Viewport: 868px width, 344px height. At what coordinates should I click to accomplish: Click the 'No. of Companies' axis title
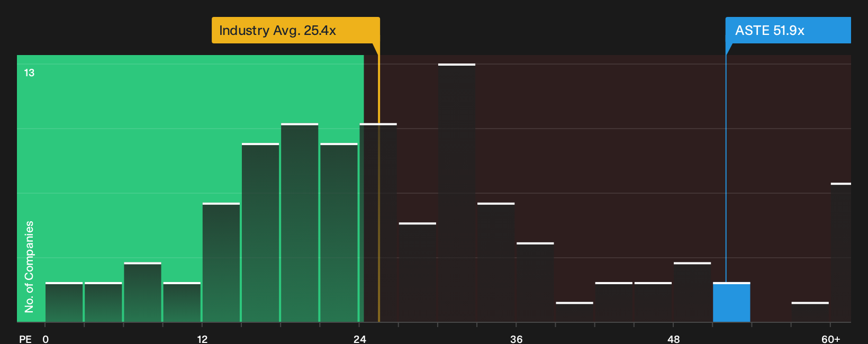point(29,266)
